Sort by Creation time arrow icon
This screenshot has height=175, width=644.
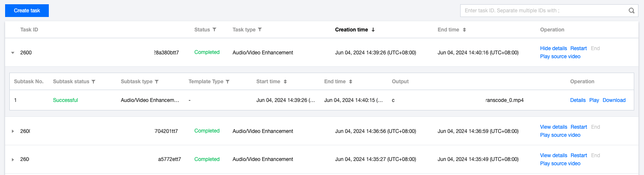[373, 30]
